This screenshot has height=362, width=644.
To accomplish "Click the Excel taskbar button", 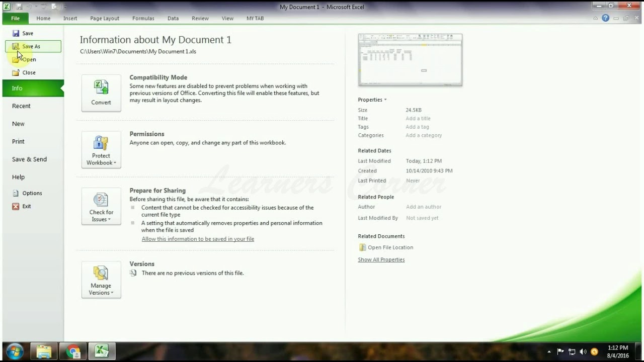I will tap(103, 351).
